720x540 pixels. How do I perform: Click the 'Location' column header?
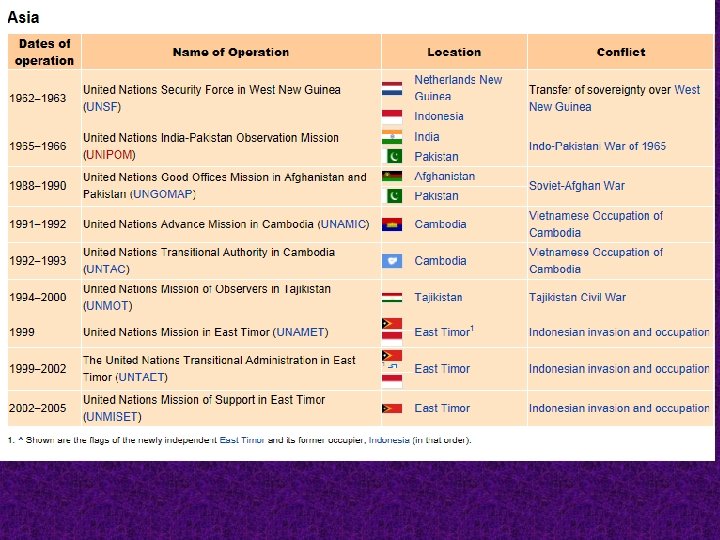[x=454, y=52]
